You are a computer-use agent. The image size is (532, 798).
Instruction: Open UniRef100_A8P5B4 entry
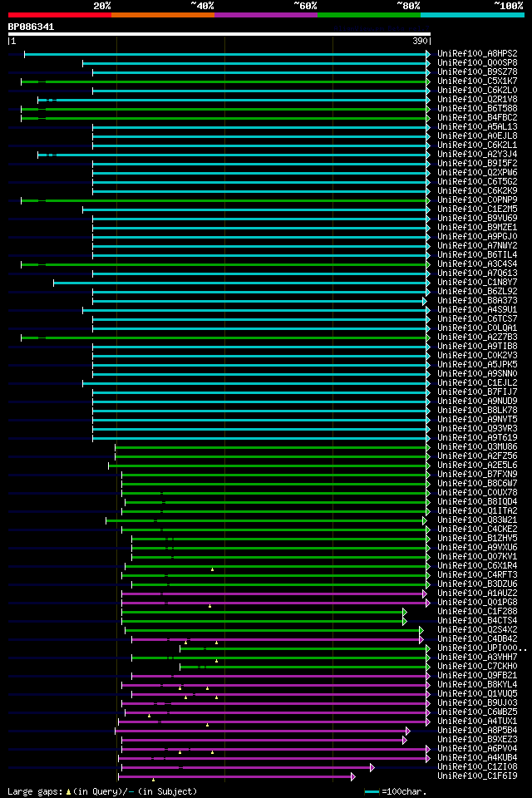tap(477, 731)
